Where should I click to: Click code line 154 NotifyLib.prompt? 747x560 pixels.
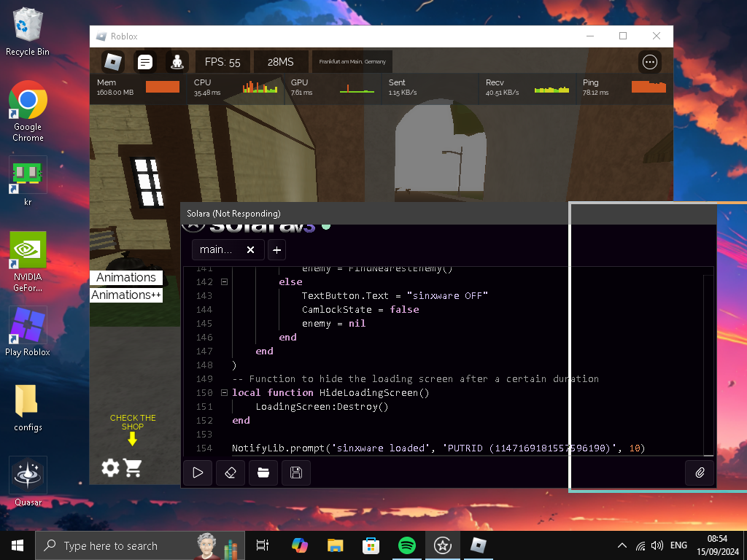click(x=438, y=448)
